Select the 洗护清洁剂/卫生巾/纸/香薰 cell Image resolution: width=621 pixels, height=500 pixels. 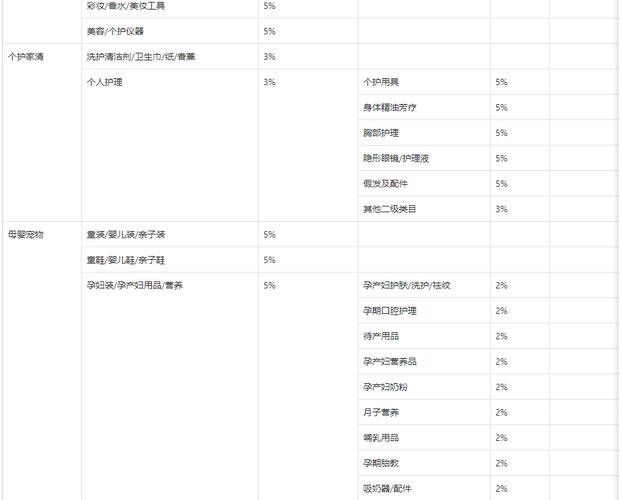pyautogui.click(x=141, y=57)
